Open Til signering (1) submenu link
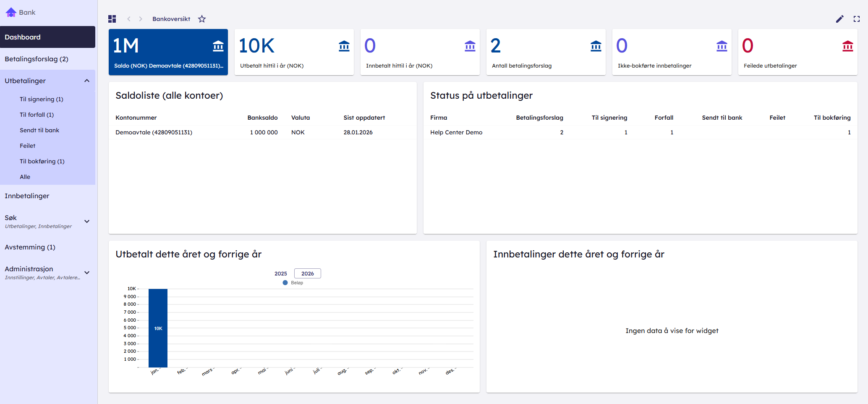The width and height of the screenshot is (868, 404). [x=41, y=99]
